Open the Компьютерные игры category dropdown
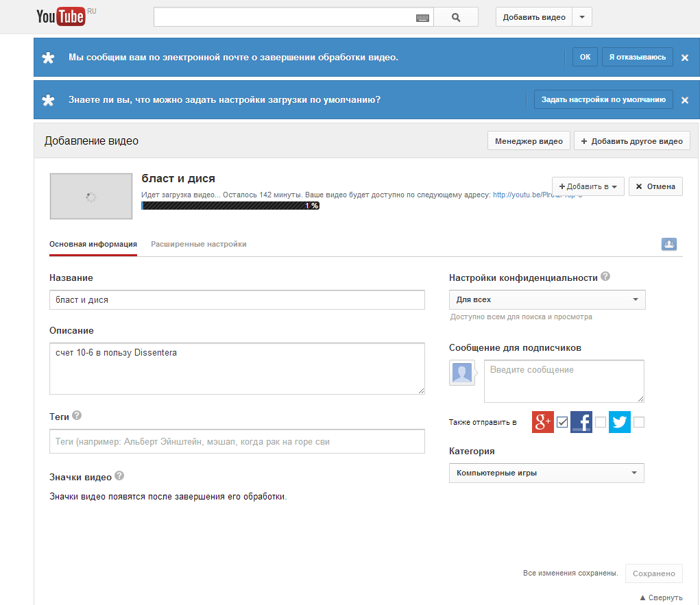Screen dimensions: 700x605 (x=546, y=473)
